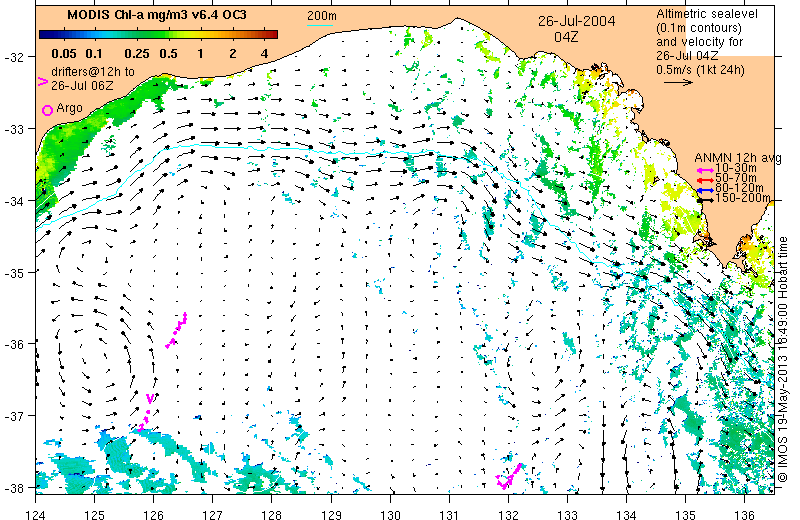Click the -37 latitude axis label
This screenshot has height=520, width=800.
pyautogui.click(x=14, y=415)
